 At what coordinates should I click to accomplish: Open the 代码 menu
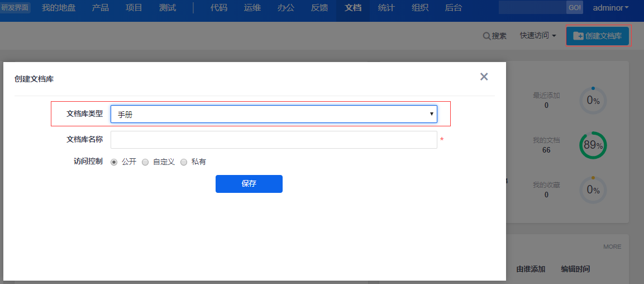[x=218, y=8]
